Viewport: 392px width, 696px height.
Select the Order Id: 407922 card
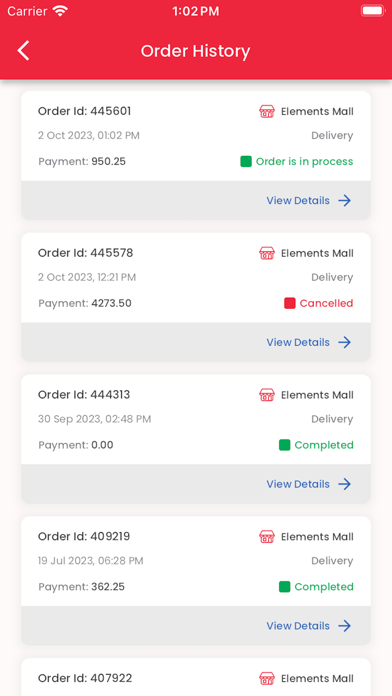point(196,677)
